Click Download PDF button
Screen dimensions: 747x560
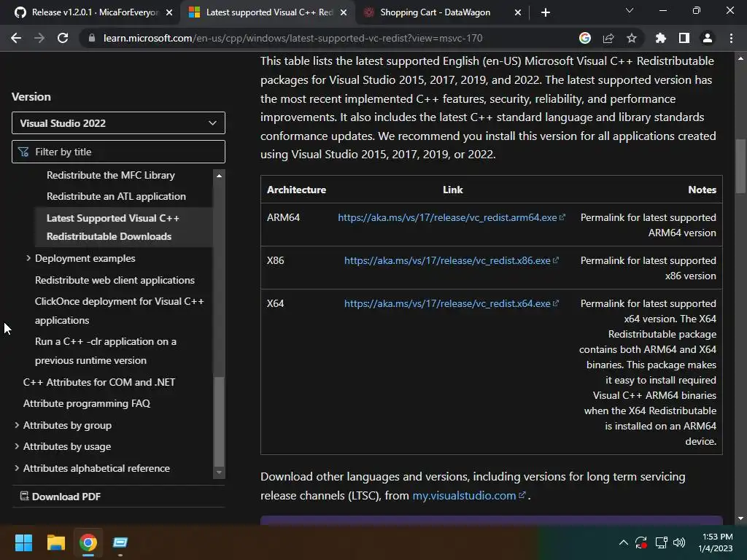(61, 496)
